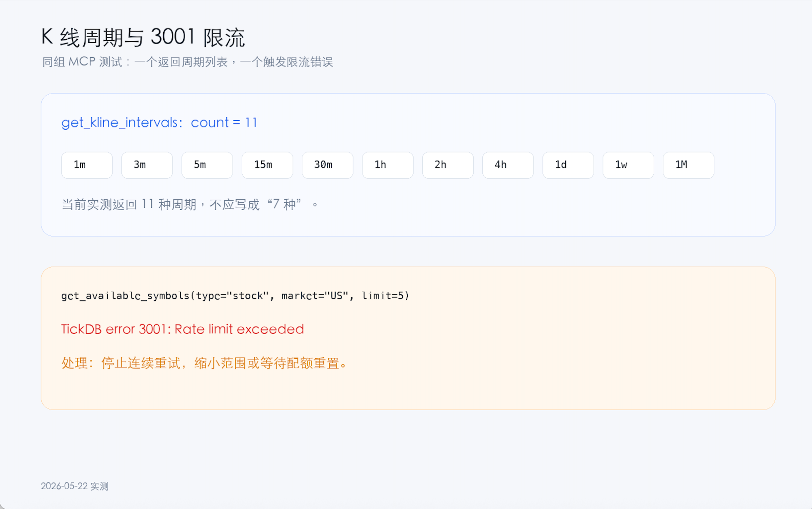Click 'get_kline_intervals: count = 11' text
This screenshot has height=509, width=812.
[159, 123]
